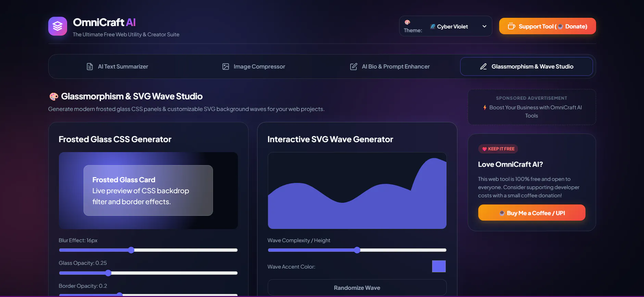Click the Blur Effect slider handle
This screenshot has width=644, height=297.
point(131,250)
